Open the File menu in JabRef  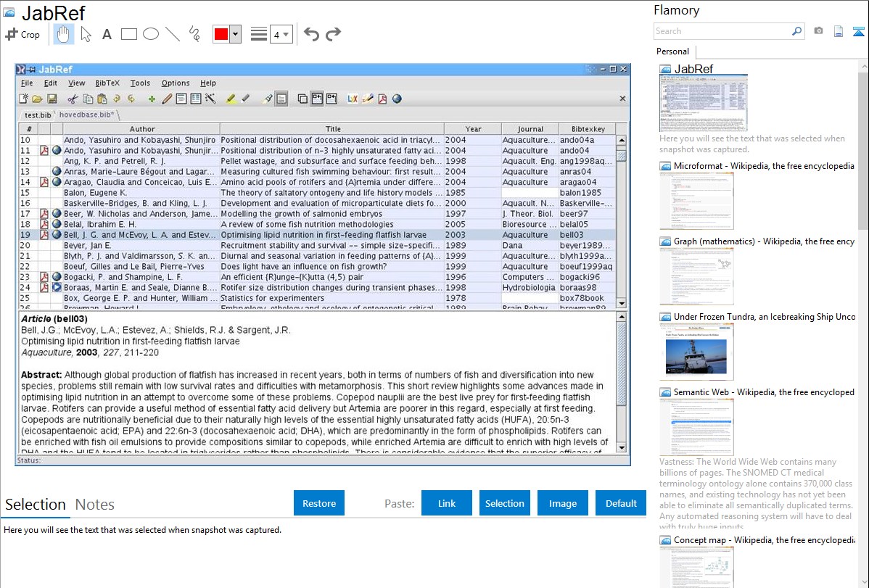[x=27, y=83]
